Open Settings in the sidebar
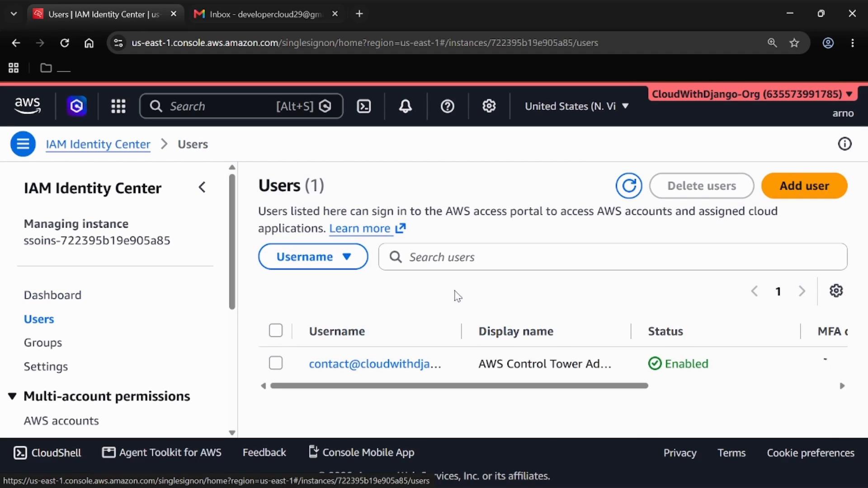This screenshot has height=488, width=868. [46, 366]
